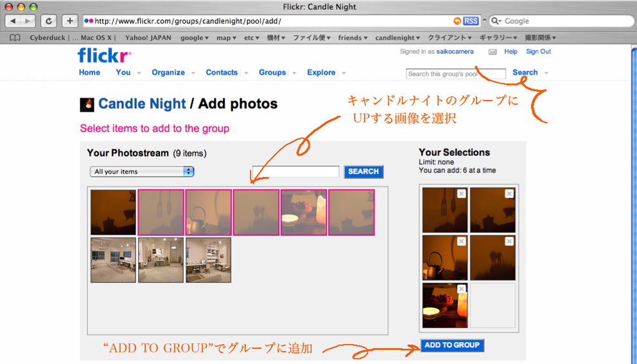
Task: Click the ADD TO GROUP button
Action: (452, 345)
